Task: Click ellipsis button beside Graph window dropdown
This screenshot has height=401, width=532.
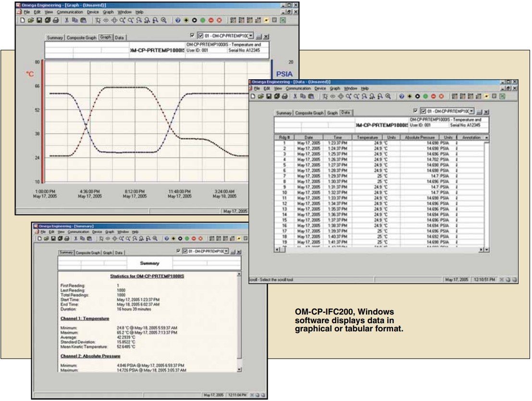Action: [x=259, y=36]
